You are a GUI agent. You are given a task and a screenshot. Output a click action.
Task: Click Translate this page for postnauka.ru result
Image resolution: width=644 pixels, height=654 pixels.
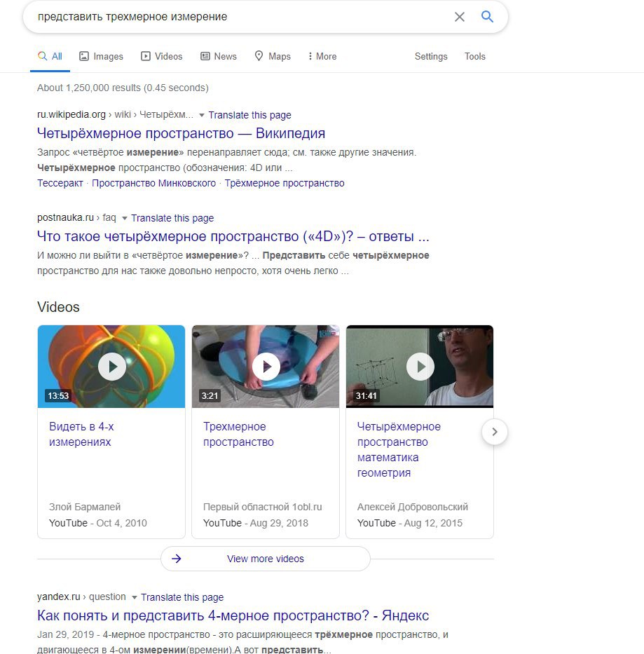click(172, 218)
